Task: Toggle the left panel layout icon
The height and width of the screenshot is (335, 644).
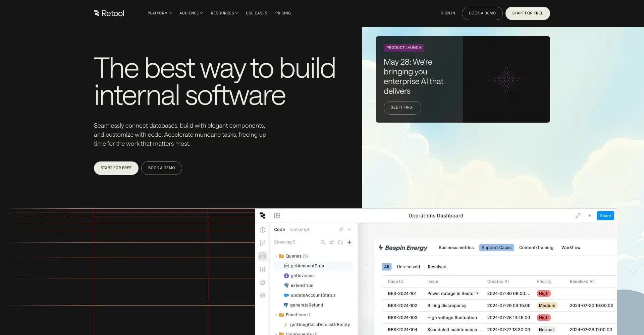Action: click(277, 215)
